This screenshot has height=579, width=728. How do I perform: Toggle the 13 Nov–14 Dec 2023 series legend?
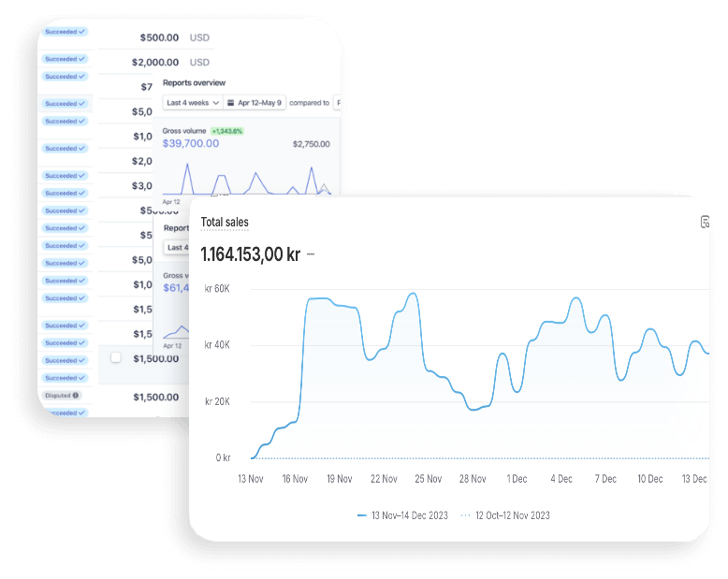(402, 515)
